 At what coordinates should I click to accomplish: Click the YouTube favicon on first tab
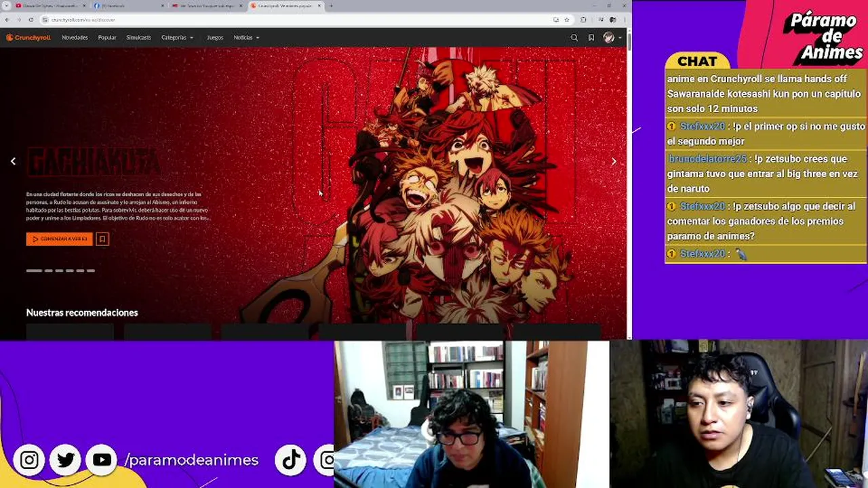coord(18,6)
